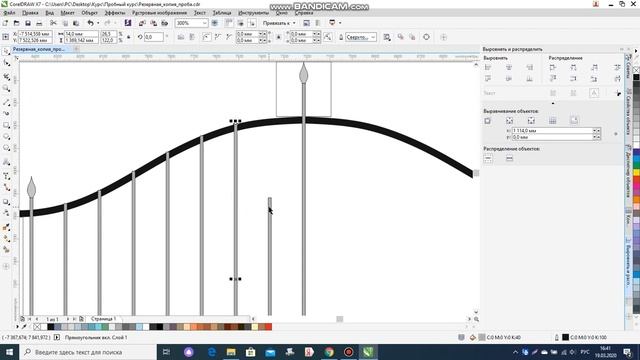Viewport: 640px width, 360px height.
Task: Click the Print icon
Action: pyautogui.click(x=39, y=23)
